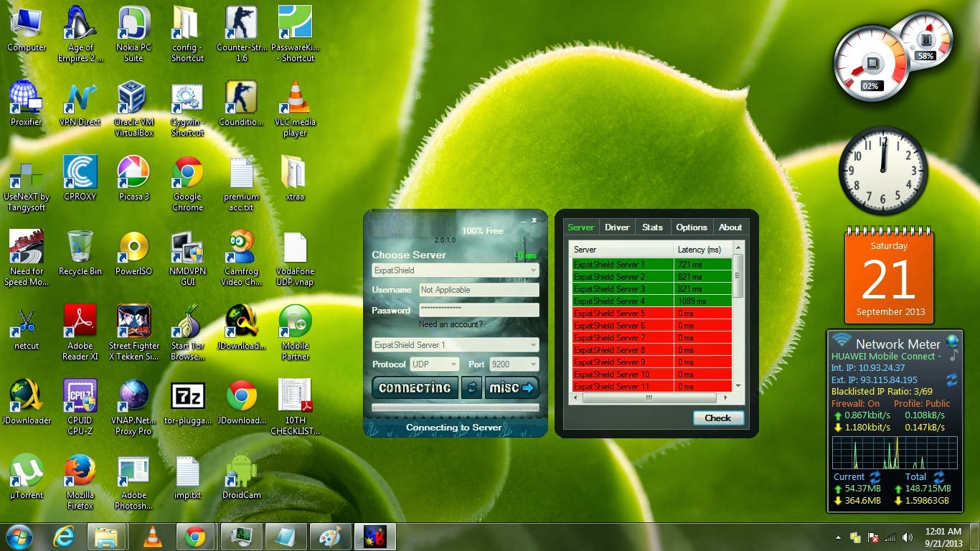Open the Adobe Reader XI desktop icon
This screenshot has width=980, height=551.
click(80, 332)
